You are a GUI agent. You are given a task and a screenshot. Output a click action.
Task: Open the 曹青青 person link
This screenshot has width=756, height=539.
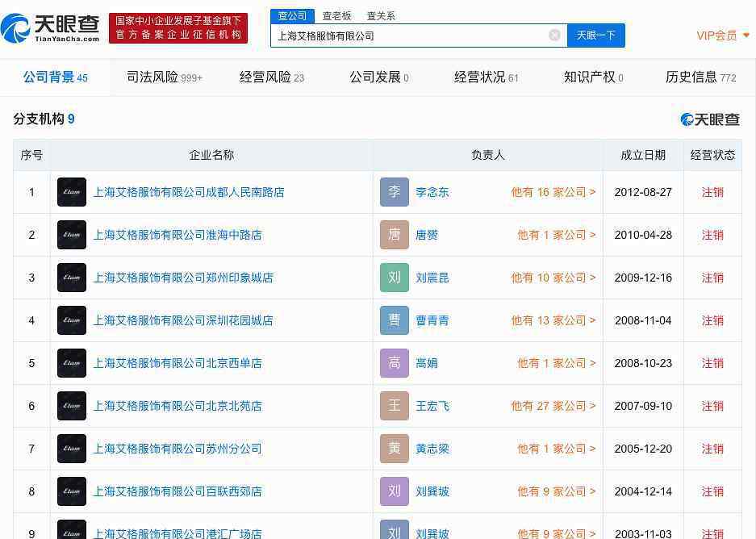432,320
